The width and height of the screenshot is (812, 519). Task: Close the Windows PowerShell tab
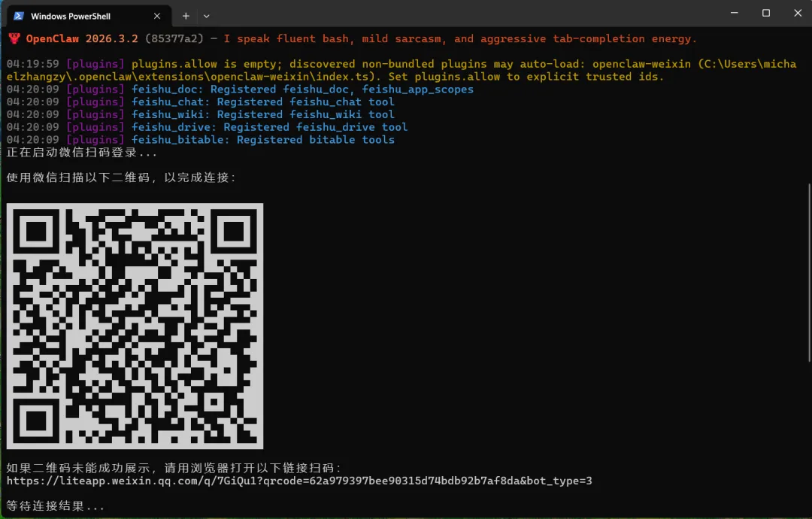(x=157, y=16)
